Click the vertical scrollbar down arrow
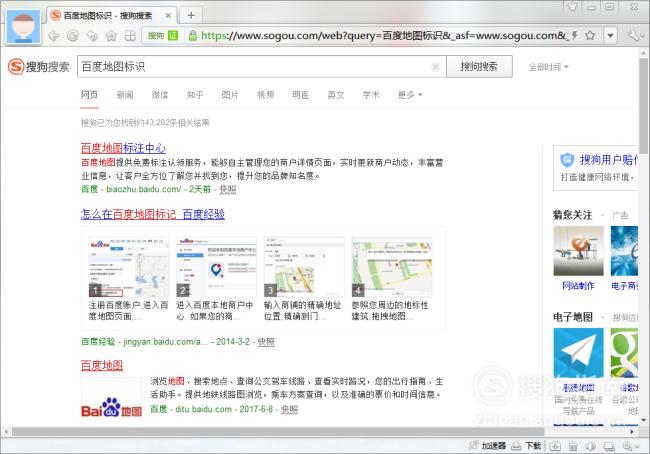This screenshot has height=454, width=650. coord(643,420)
